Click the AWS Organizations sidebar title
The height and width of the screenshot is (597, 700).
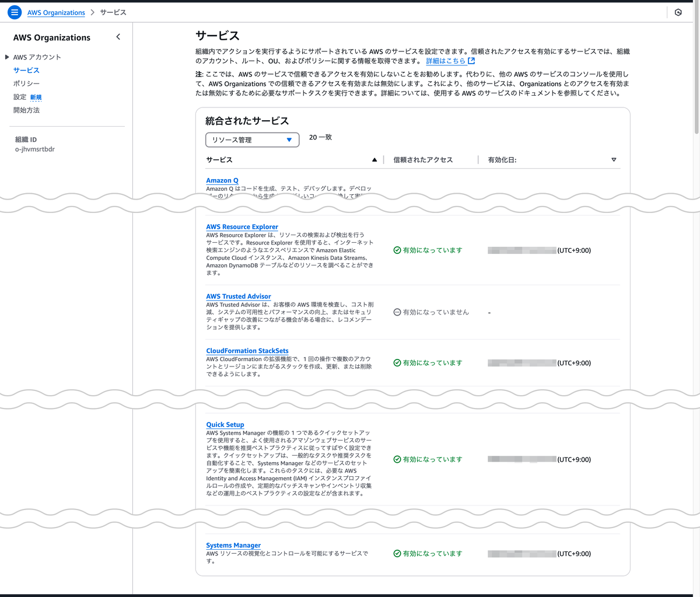point(52,37)
